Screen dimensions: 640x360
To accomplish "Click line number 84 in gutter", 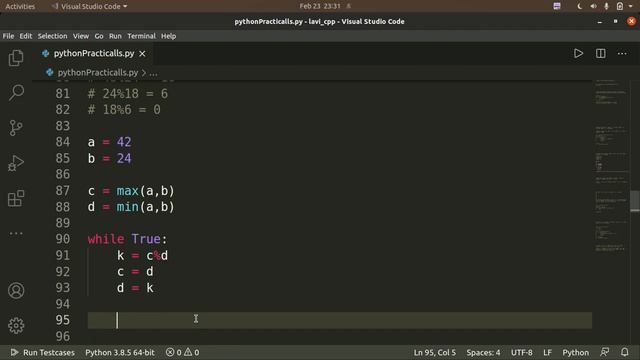I will tap(62, 142).
